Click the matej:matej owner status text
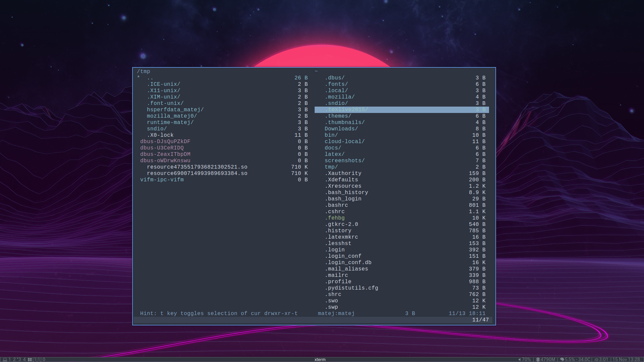The width and height of the screenshot is (644, 362). (336, 313)
